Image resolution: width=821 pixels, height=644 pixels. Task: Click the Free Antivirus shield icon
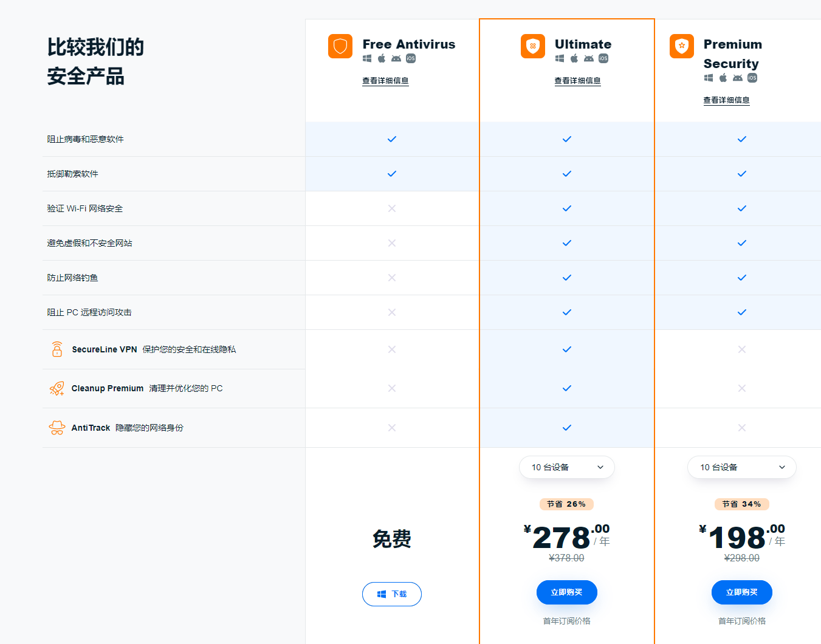340,46
